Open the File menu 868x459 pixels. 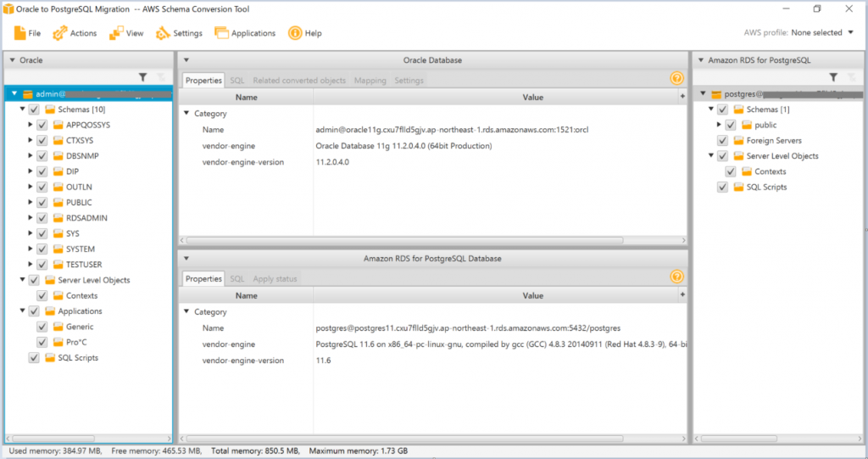(x=27, y=33)
